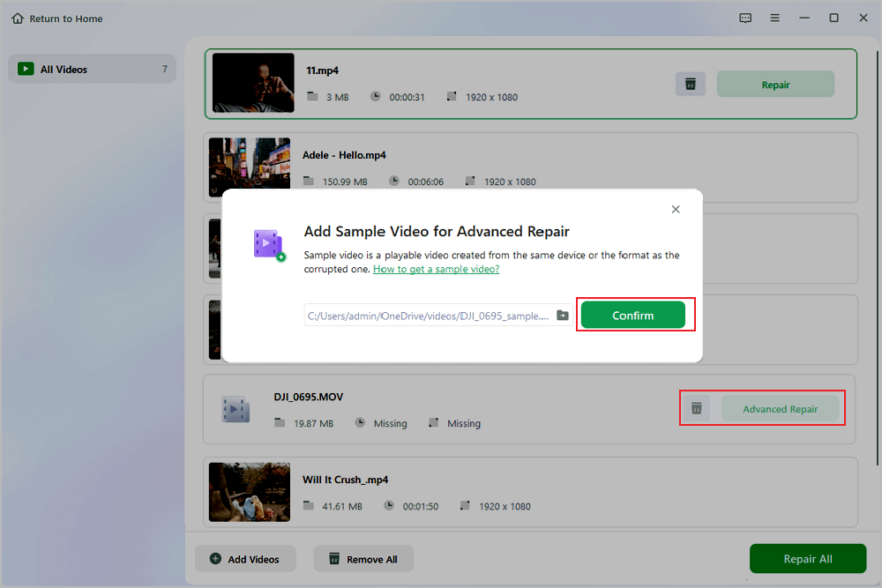The width and height of the screenshot is (882, 588).
Task: Delete 11.mp4 with its trash icon
Action: coord(691,85)
